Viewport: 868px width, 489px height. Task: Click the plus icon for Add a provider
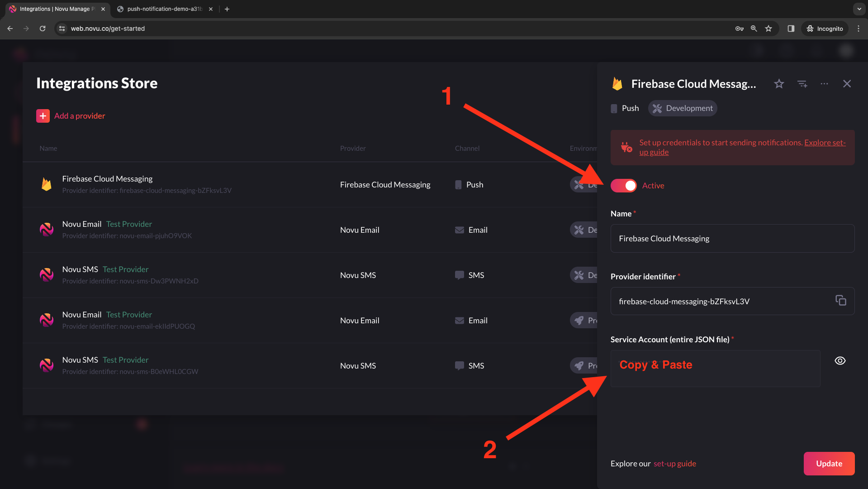43,116
